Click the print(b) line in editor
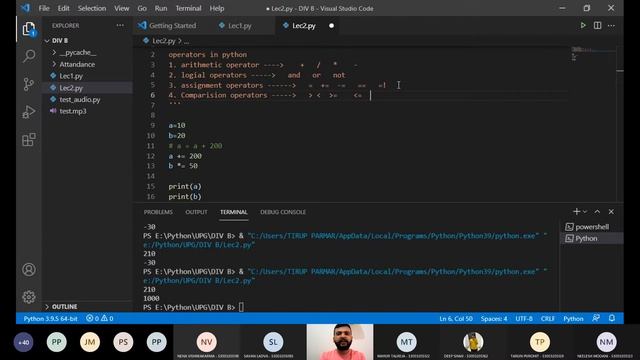The width and height of the screenshot is (640, 360). (x=185, y=196)
